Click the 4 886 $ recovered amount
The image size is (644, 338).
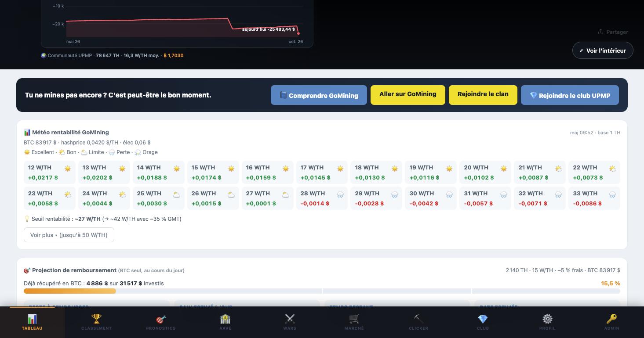(97, 284)
